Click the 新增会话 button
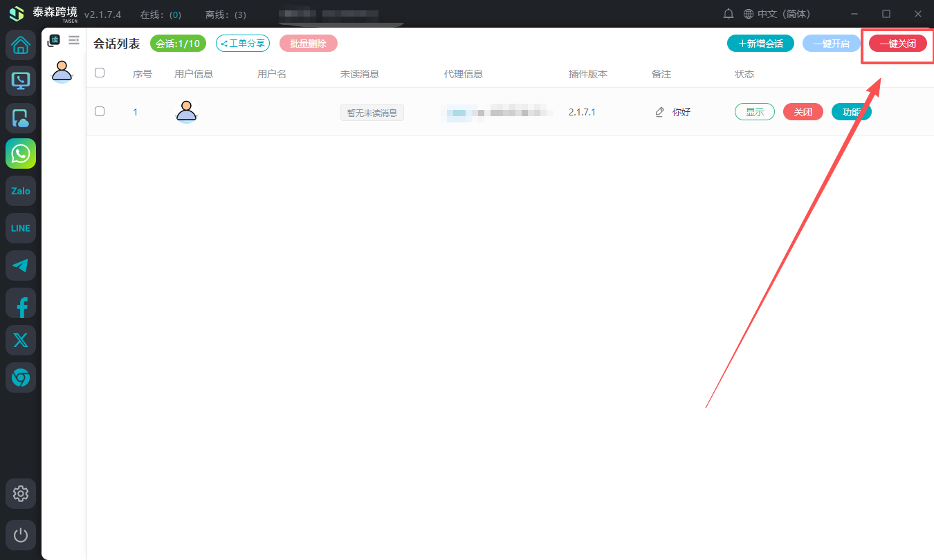The height and width of the screenshot is (560, 934). pyautogui.click(x=760, y=44)
